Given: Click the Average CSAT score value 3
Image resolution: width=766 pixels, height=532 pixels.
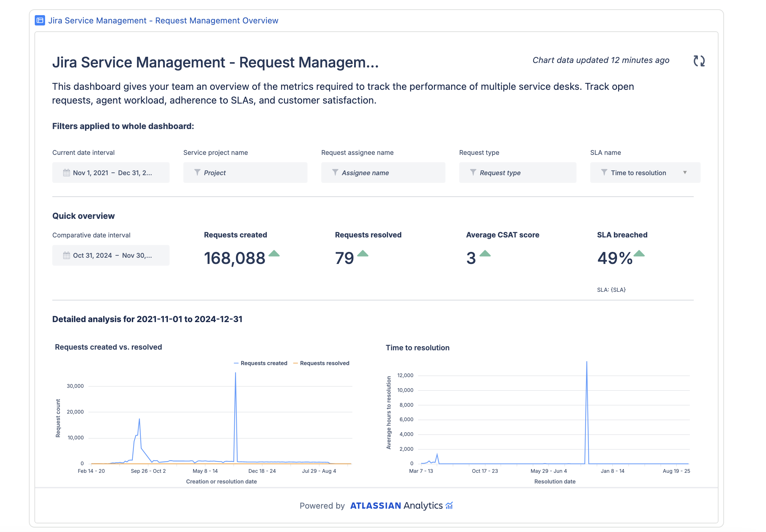Looking at the screenshot, I should (471, 258).
